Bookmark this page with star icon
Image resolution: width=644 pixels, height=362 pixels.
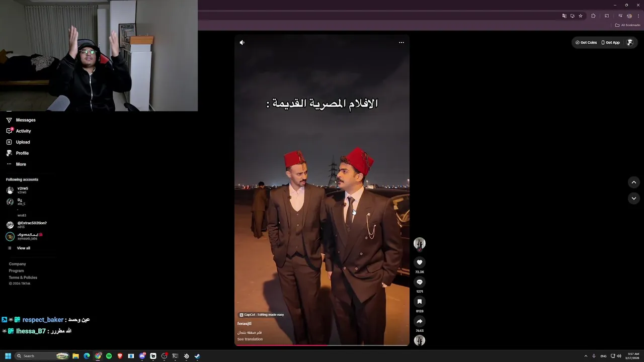[580, 16]
